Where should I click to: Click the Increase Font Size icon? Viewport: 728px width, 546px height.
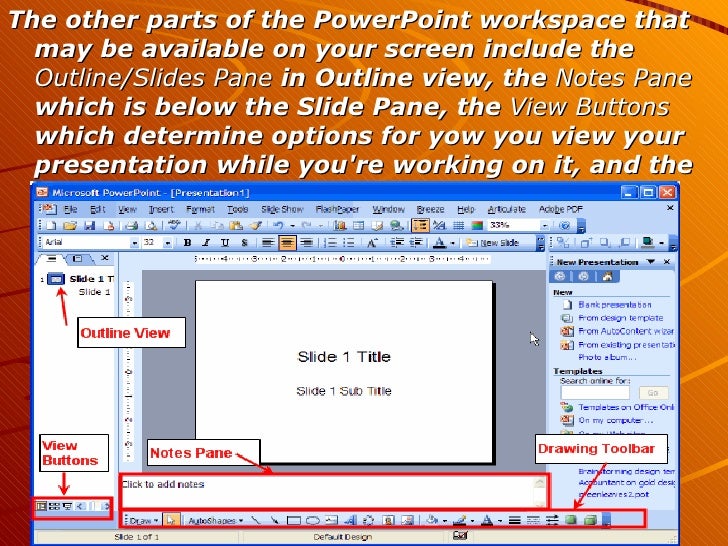(x=372, y=242)
